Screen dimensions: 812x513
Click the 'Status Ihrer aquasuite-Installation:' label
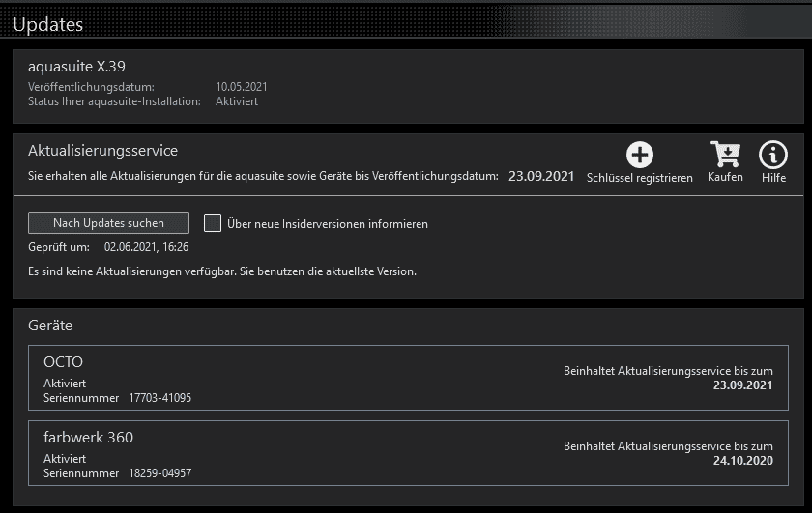114,101
